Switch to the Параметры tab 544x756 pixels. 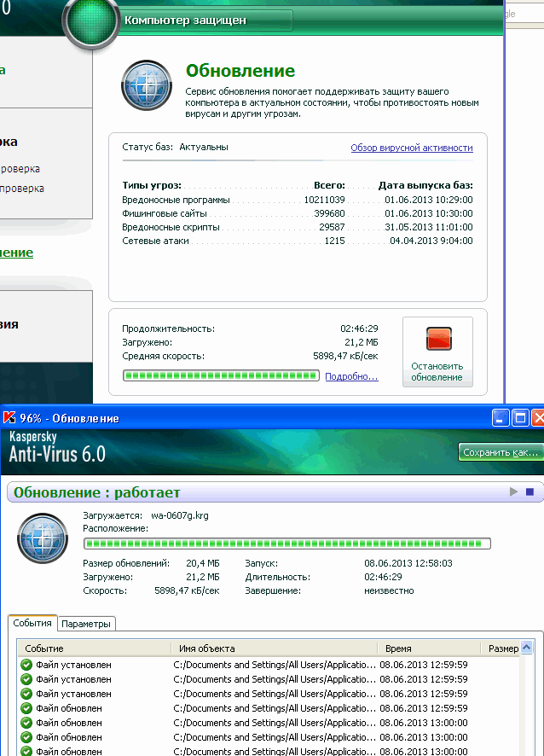86,624
